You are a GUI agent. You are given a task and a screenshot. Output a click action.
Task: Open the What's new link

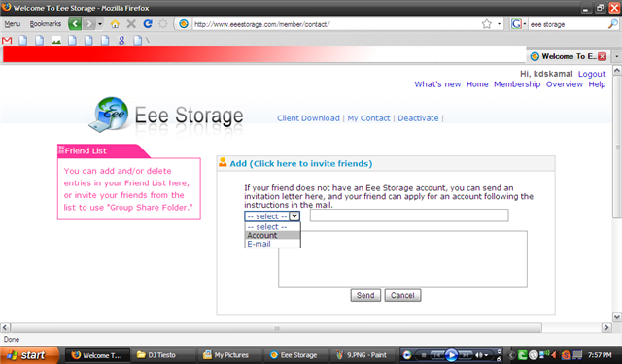pos(437,84)
